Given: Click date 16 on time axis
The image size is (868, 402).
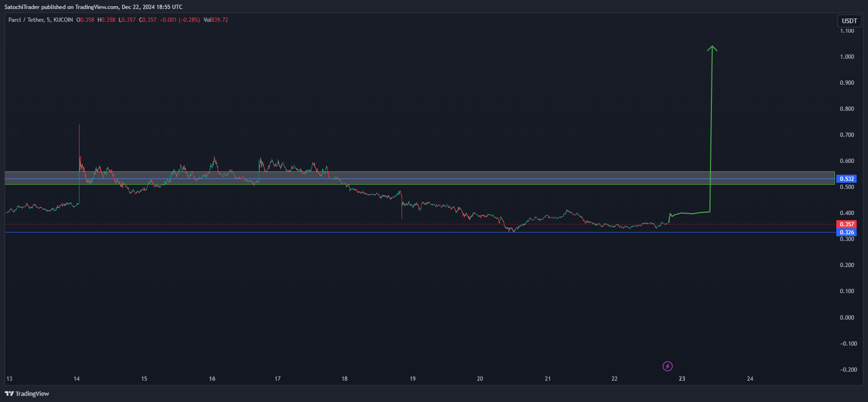Looking at the screenshot, I should (212, 379).
